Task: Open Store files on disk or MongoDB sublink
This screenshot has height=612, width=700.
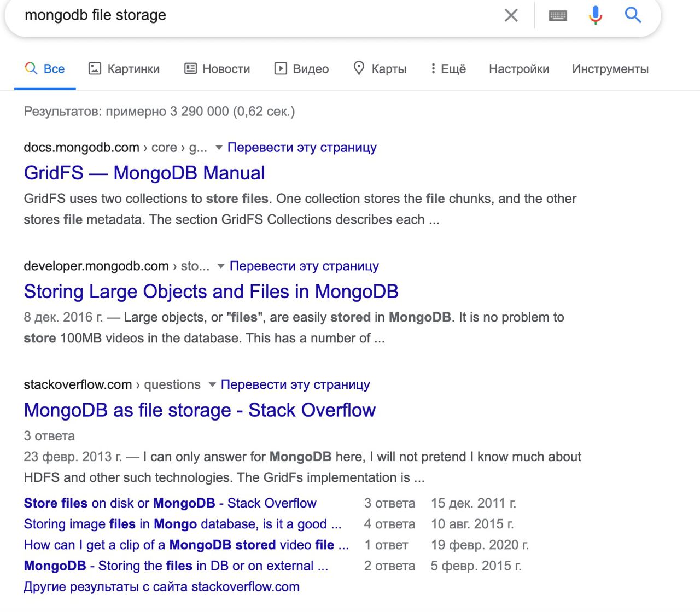Action: (170, 503)
